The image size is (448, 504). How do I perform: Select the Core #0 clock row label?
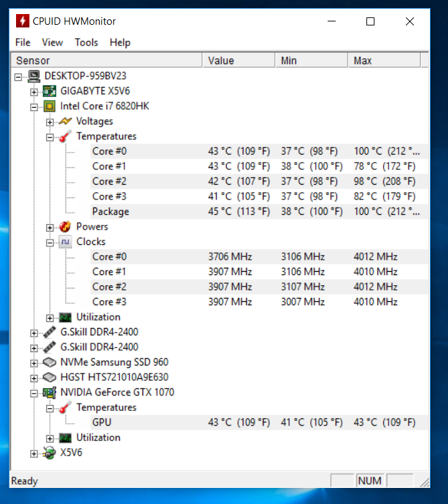pyautogui.click(x=109, y=257)
